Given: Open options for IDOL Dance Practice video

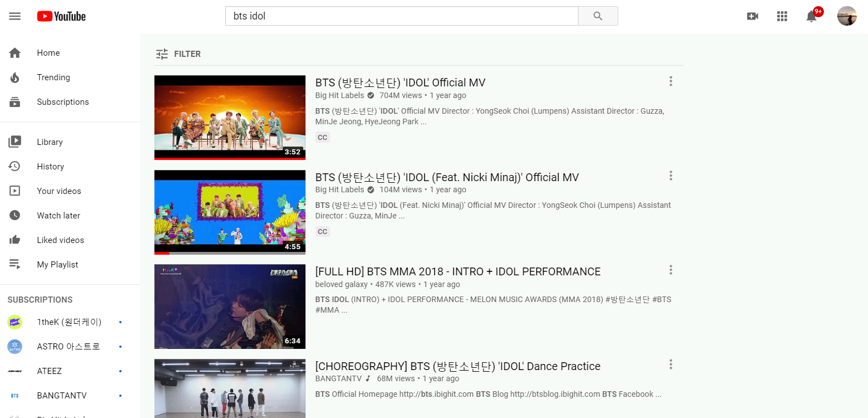Looking at the screenshot, I should click(671, 364).
